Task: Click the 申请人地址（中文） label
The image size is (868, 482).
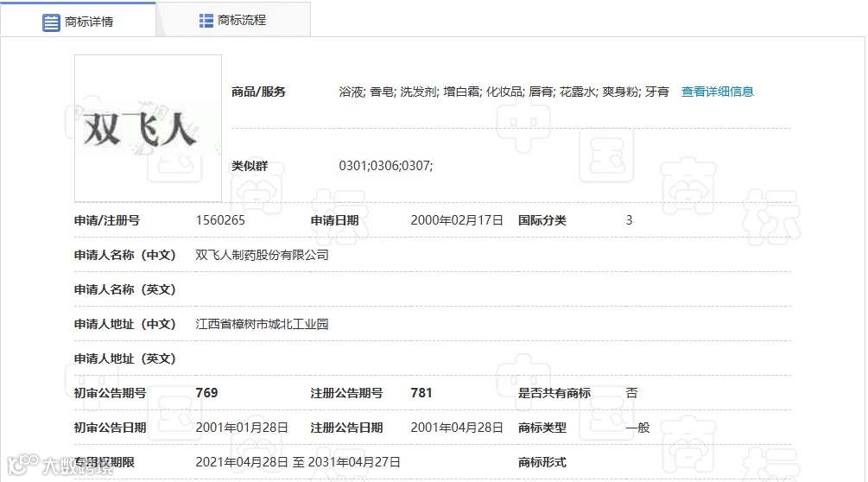Action: click(124, 324)
